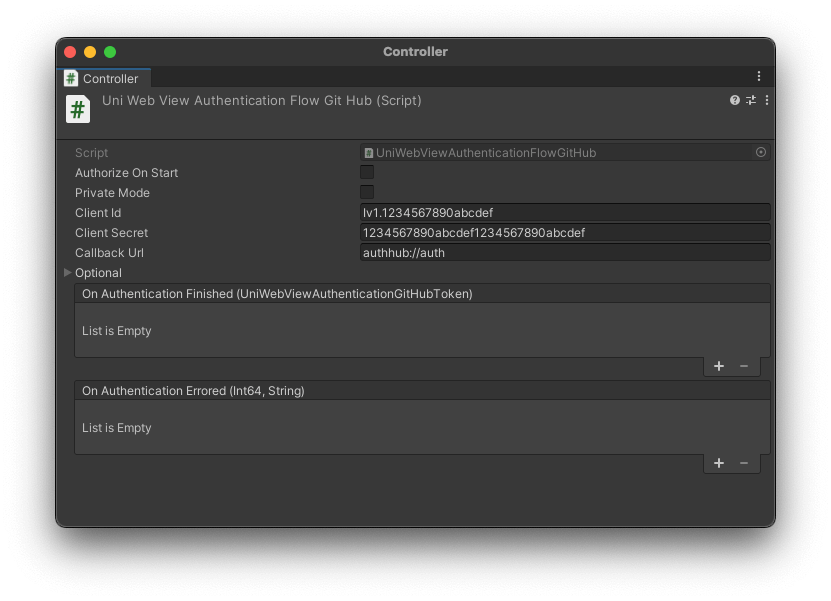Open the component preset selector icon
831x601 pixels.
point(751,100)
